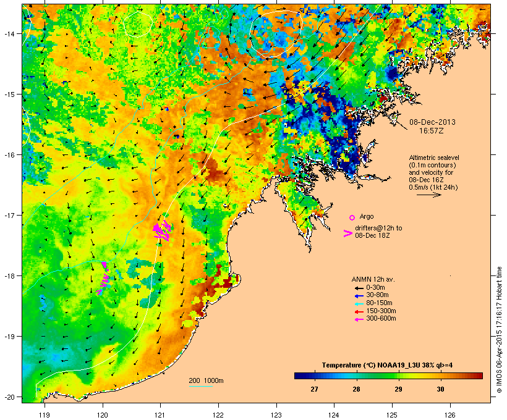Click the colorbar tick label 27
Image resolution: width=507 pixels, height=420 pixels.
tap(314, 389)
